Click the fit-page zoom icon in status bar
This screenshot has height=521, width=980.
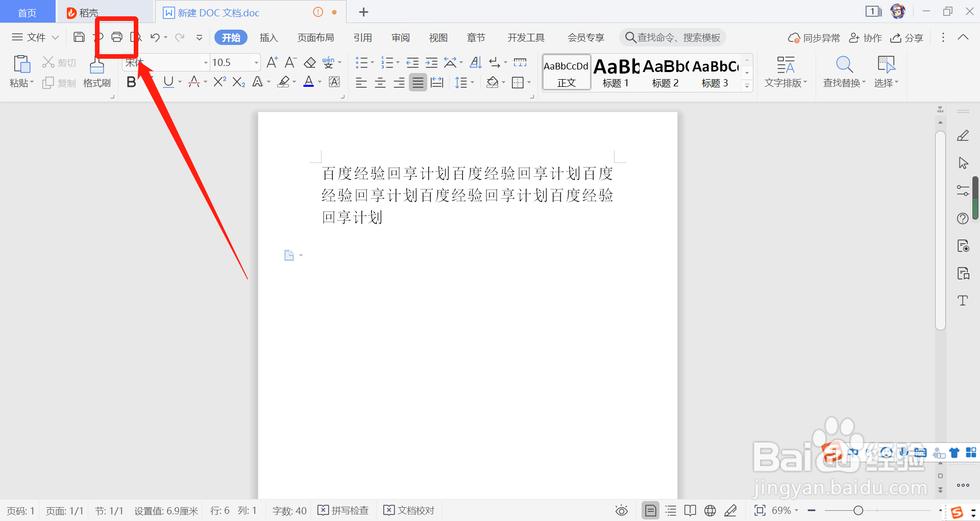(x=760, y=510)
